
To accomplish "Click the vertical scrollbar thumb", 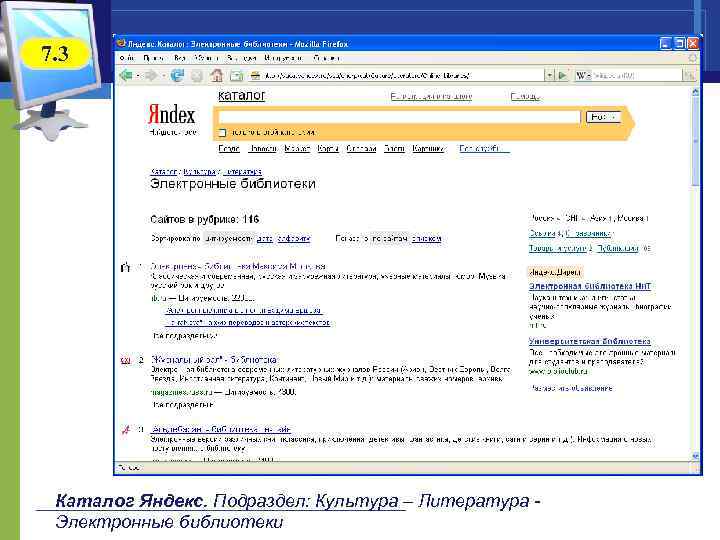I will point(695,140).
